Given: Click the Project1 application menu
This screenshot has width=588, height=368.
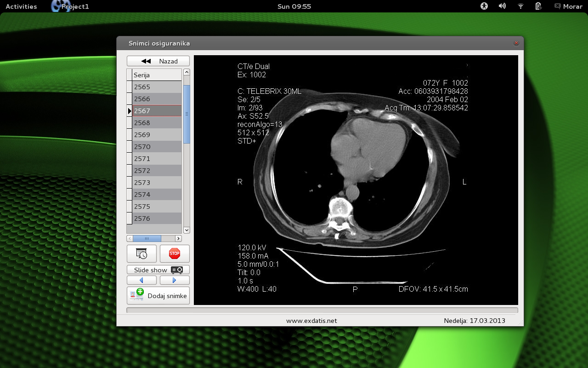Looking at the screenshot, I should [x=70, y=6].
